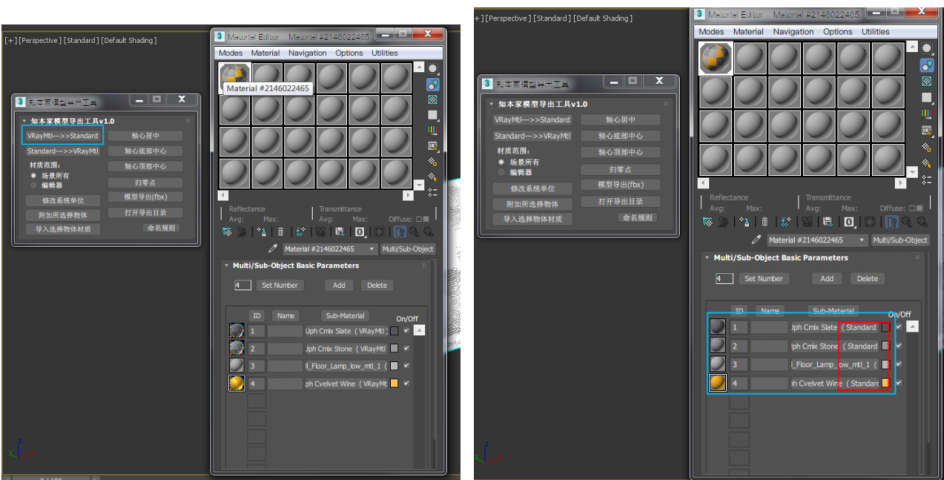
Task: Select first sample sphere slot in right editor
Action: tap(715, 59)
